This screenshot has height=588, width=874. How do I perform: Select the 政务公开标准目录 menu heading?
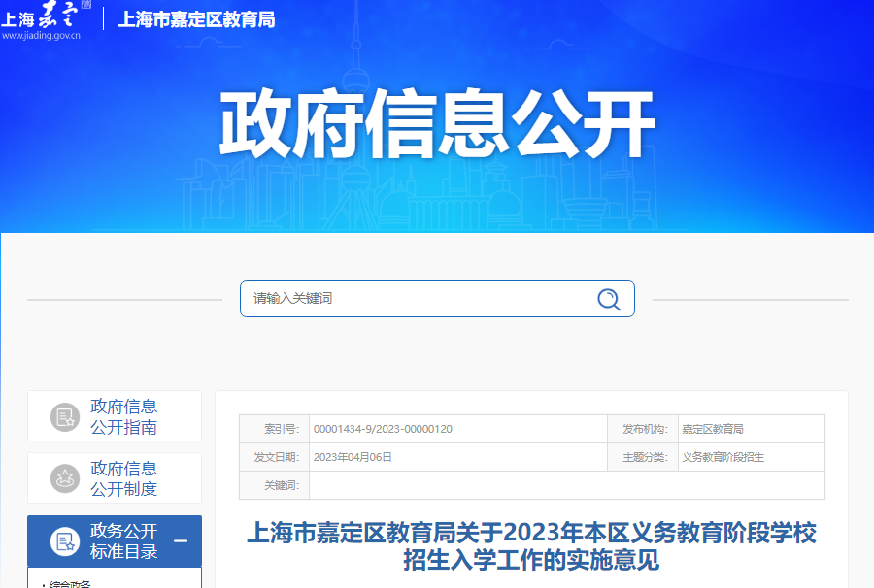point(123,541)
